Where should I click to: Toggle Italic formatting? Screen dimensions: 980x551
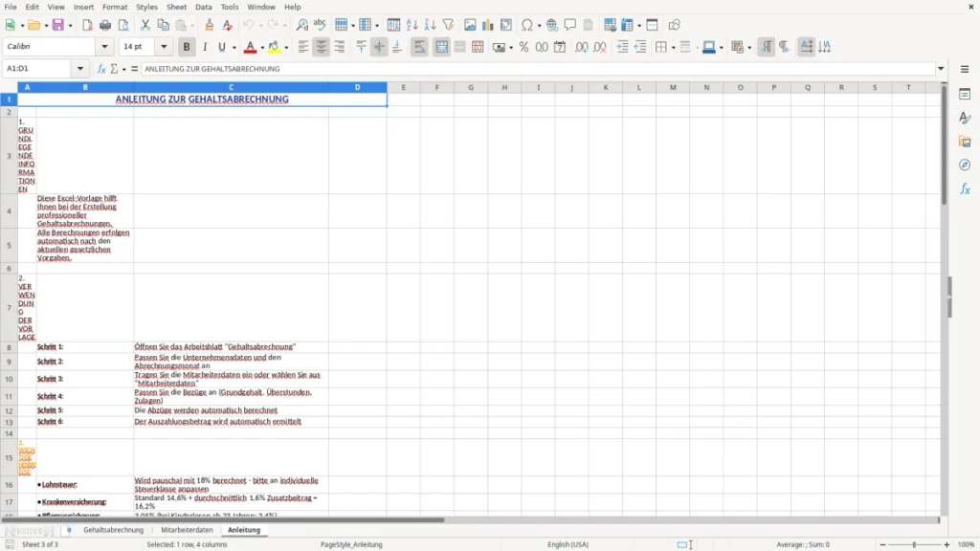pos(205,47)
